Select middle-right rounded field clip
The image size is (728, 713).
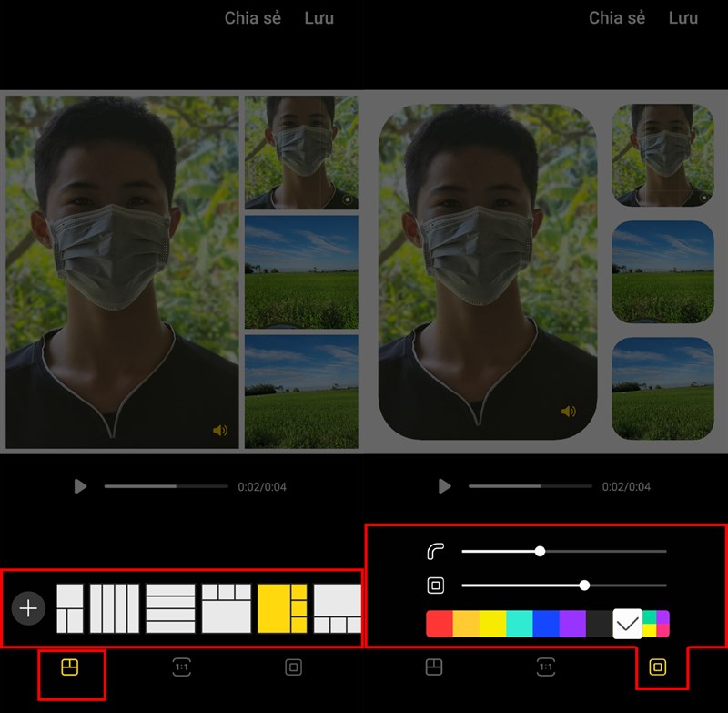663,271
